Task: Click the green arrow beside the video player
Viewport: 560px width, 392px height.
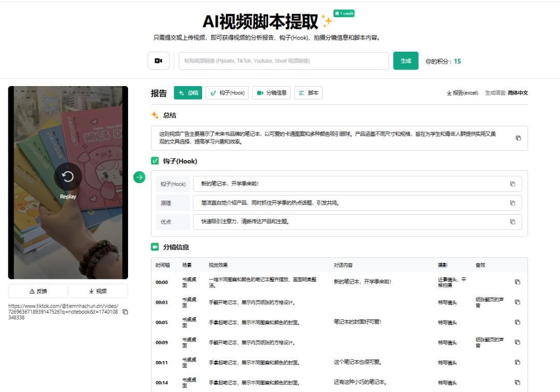Action: click(139, 177)
